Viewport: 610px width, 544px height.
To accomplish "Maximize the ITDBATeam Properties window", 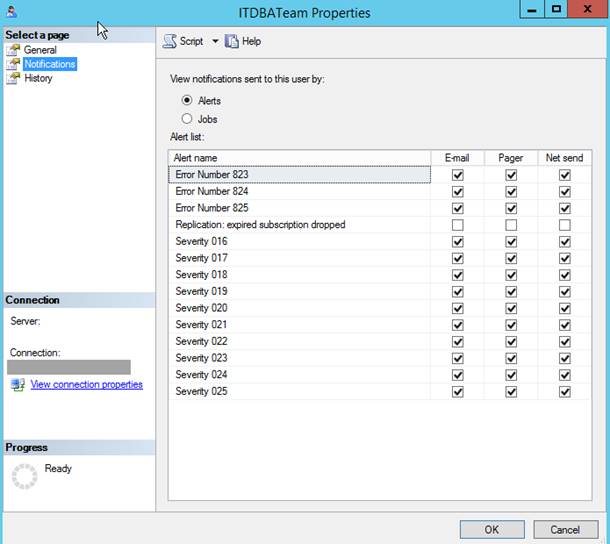I will (x=556, y=9).
